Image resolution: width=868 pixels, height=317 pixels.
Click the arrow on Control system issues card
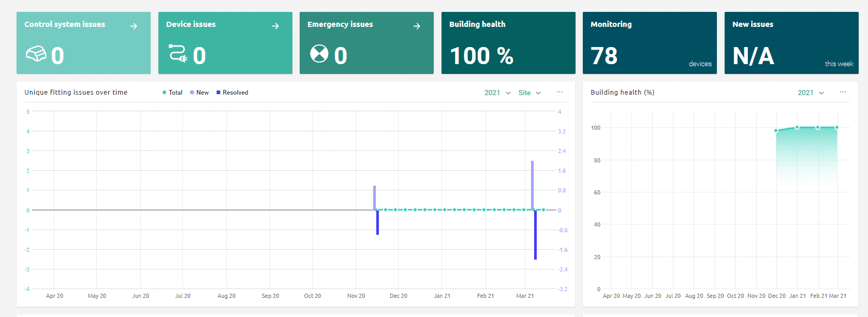point(134,26)
